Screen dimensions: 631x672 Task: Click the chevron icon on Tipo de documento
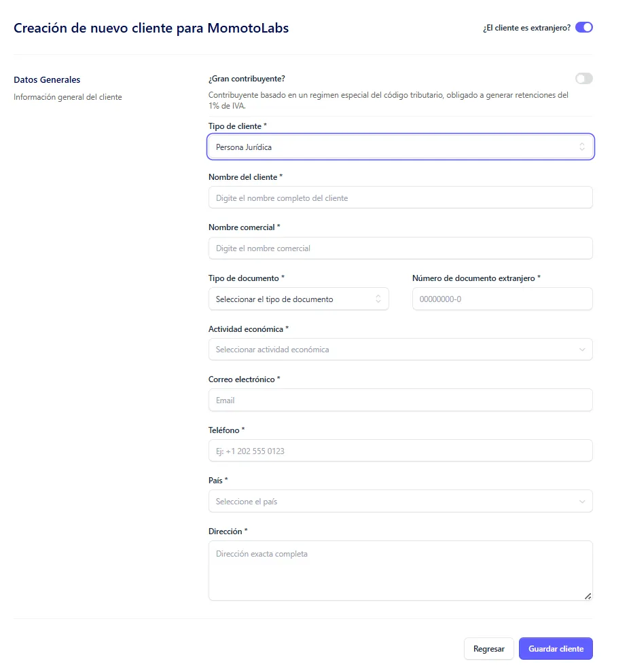coord(378,299)
